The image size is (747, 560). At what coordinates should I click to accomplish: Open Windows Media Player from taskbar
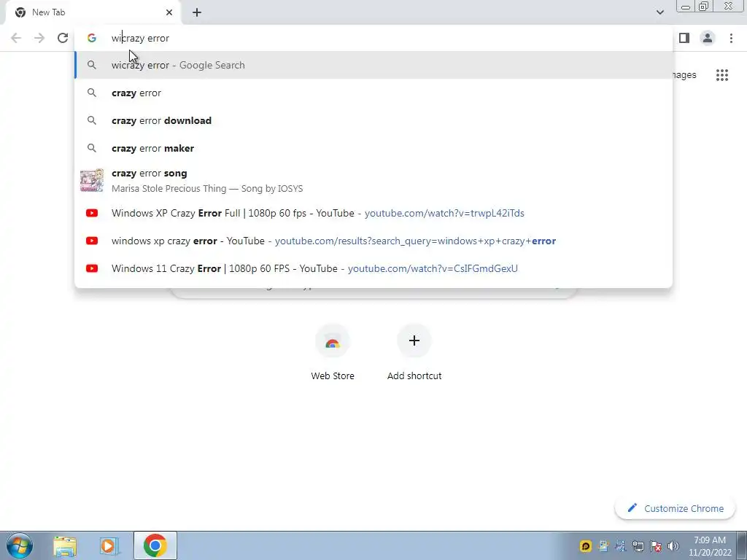coord(109,545)
